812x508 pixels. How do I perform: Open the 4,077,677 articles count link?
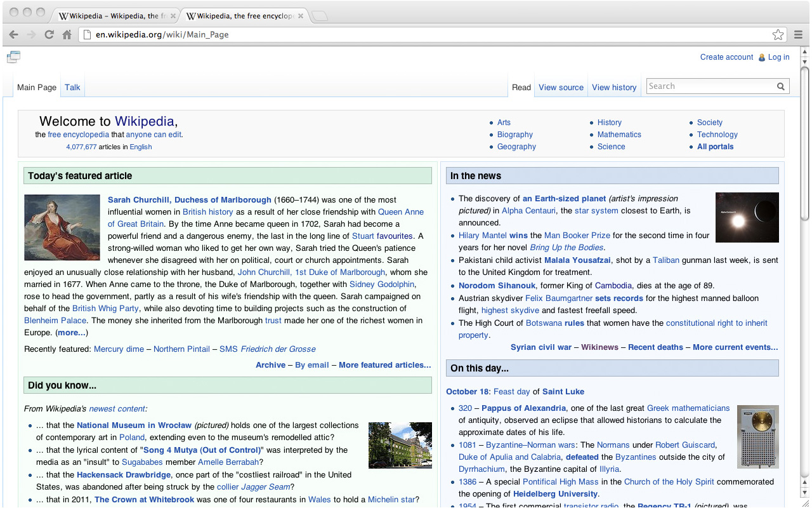coord(81,147)
